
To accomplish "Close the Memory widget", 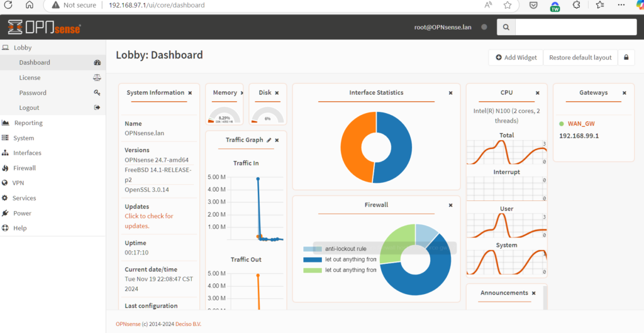I will pos(241,93).
